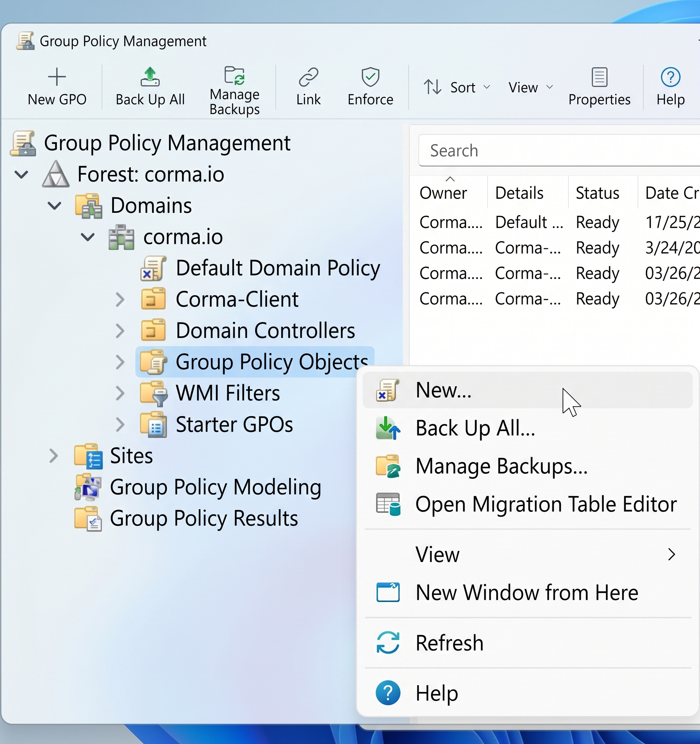The image size is (700, 744).
Task: Click the Help question mark in toolbar
Action: point(670,77)
